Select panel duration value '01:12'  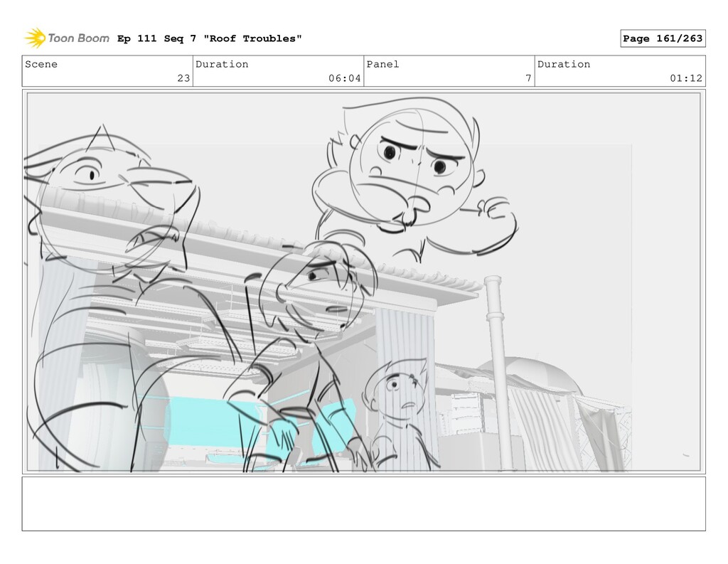tap(686, 78)
